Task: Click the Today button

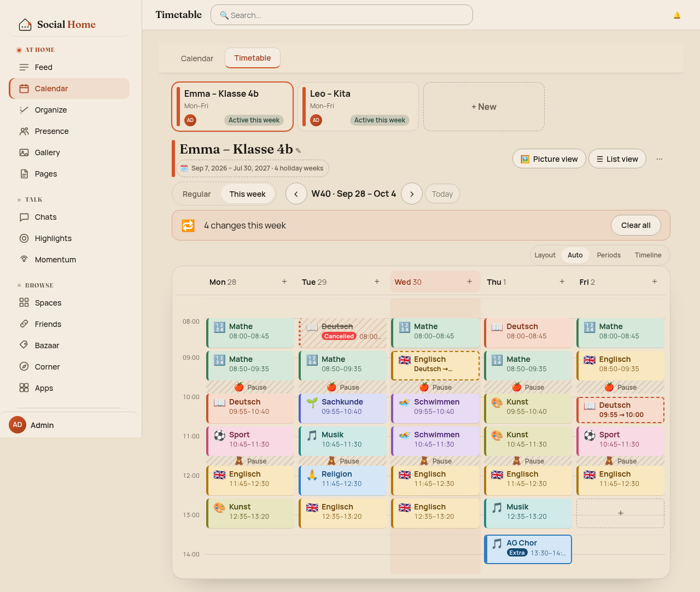Action: pos(442,194)
